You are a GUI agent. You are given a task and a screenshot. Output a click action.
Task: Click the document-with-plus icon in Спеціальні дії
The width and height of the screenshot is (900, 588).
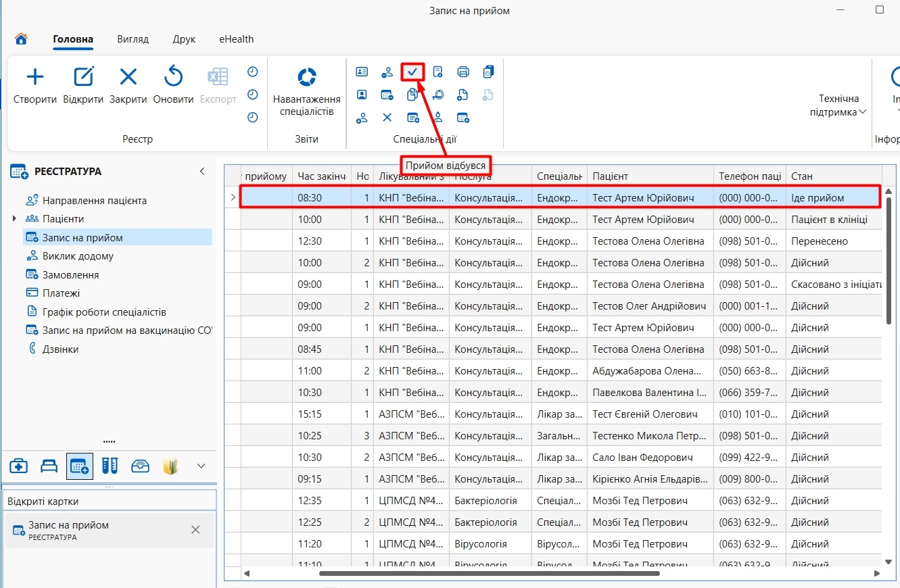tap(463, 95)
